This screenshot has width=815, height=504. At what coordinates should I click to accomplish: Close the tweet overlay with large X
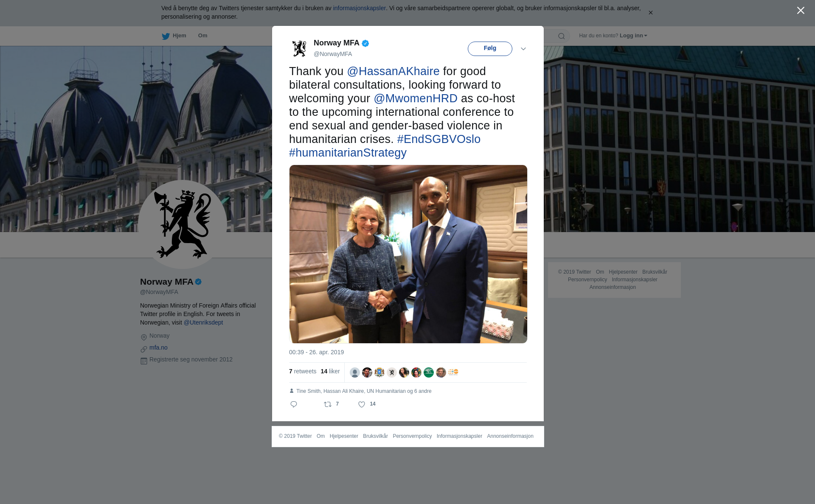(801, 11)
